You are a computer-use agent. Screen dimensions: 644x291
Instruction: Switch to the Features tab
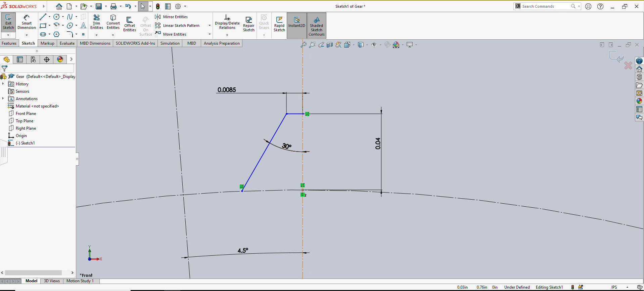coord(9,43)
